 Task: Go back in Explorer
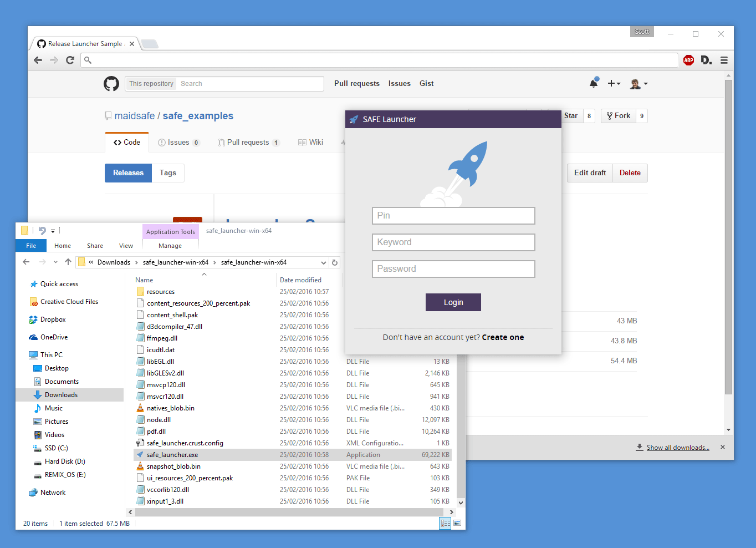(x=26, y=262)
